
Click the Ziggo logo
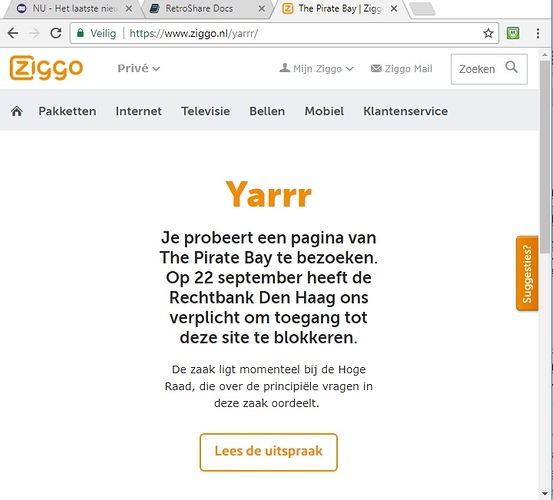pyautogui.click(x=46, y=68)
